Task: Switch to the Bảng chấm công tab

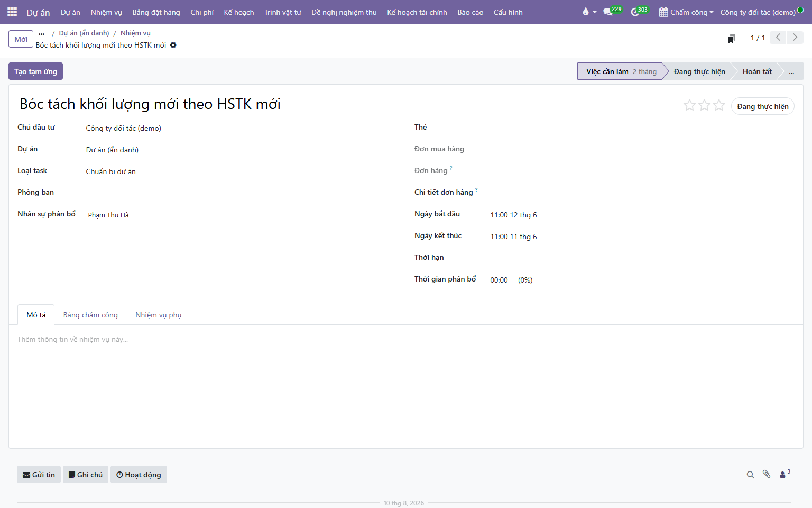Action: tap(90, 315)
